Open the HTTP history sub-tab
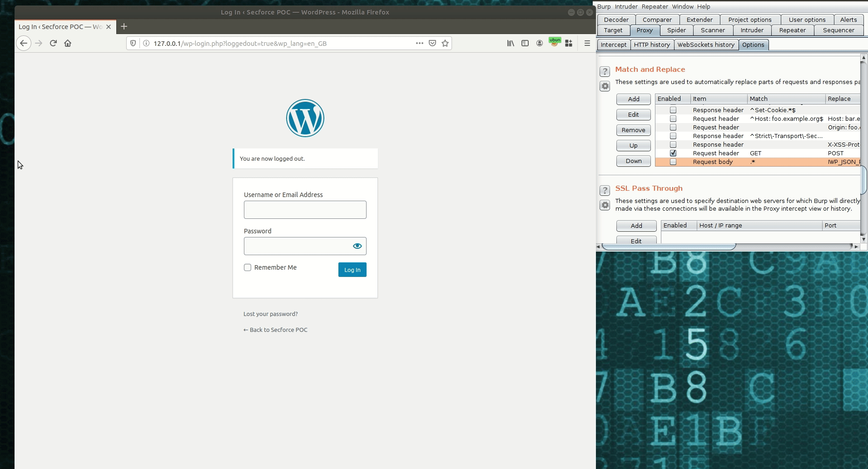868x469 pixels. (x=652, y=44)
